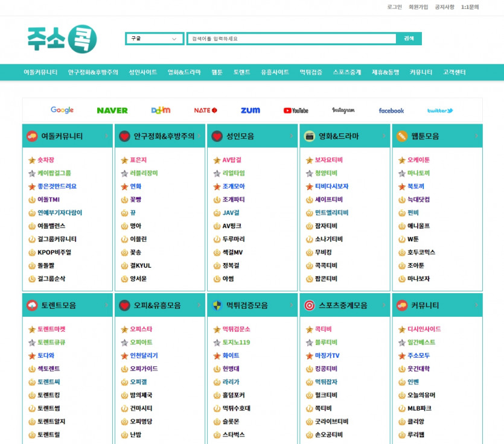
Task: Open the Google shortcut logo
Action: click(62, 110)
